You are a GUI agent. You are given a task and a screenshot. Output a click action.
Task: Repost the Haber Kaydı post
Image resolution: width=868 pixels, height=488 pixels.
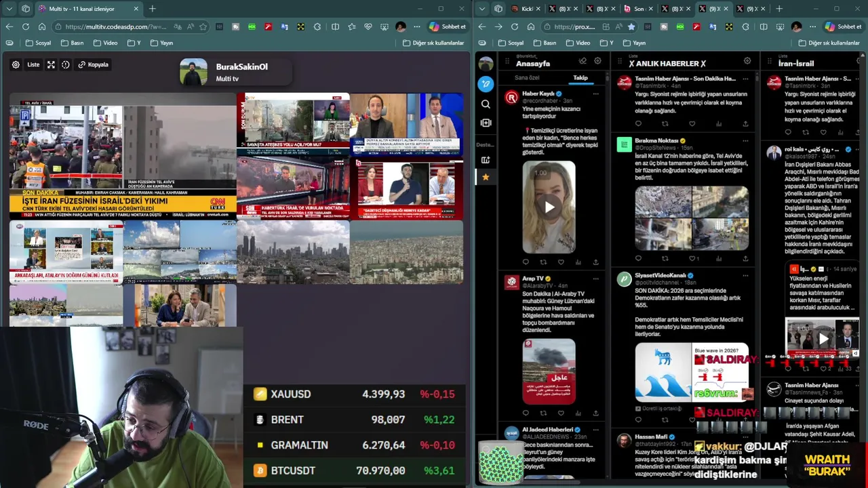pos(543,262)
